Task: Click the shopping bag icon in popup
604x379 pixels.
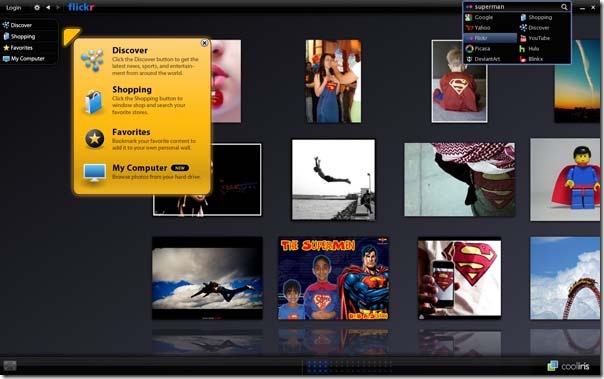Action: pyautogui.click(x=93, y=102)
